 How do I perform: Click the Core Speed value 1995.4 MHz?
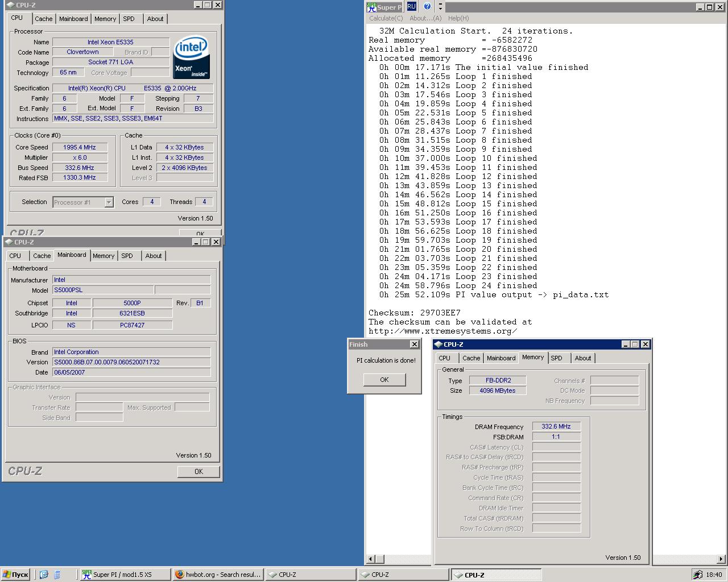click(80, 147)
